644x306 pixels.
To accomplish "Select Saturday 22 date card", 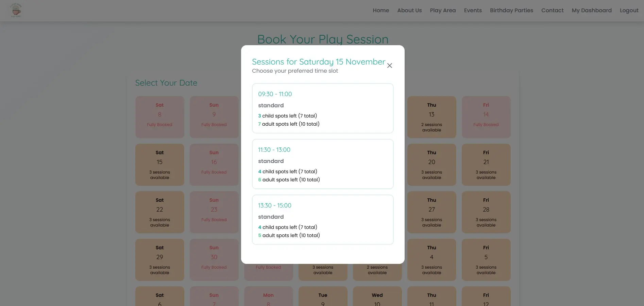I will (x=159, y=212).
